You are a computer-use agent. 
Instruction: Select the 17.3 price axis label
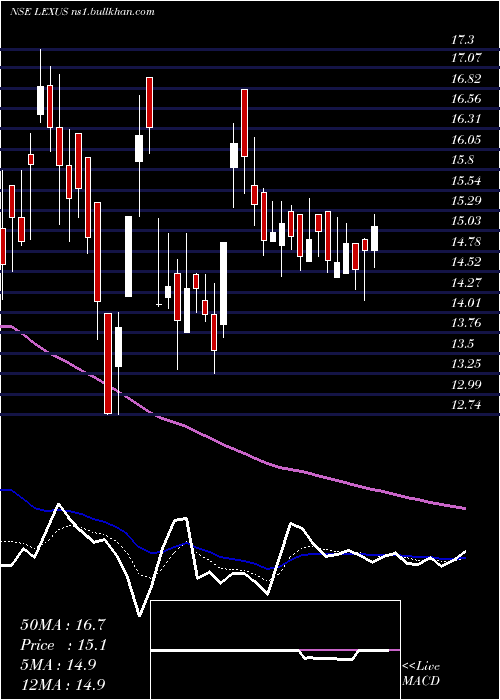click(462, 40)
